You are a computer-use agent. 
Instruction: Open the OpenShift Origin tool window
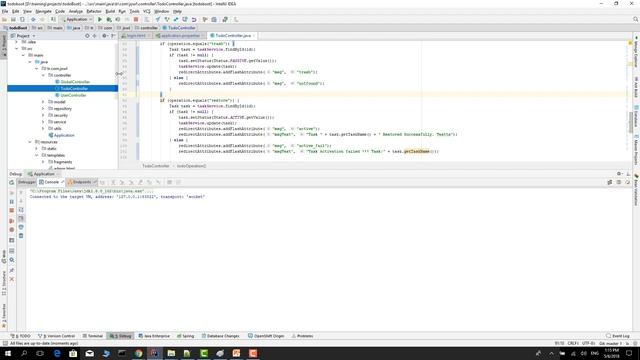click(266, 336)
